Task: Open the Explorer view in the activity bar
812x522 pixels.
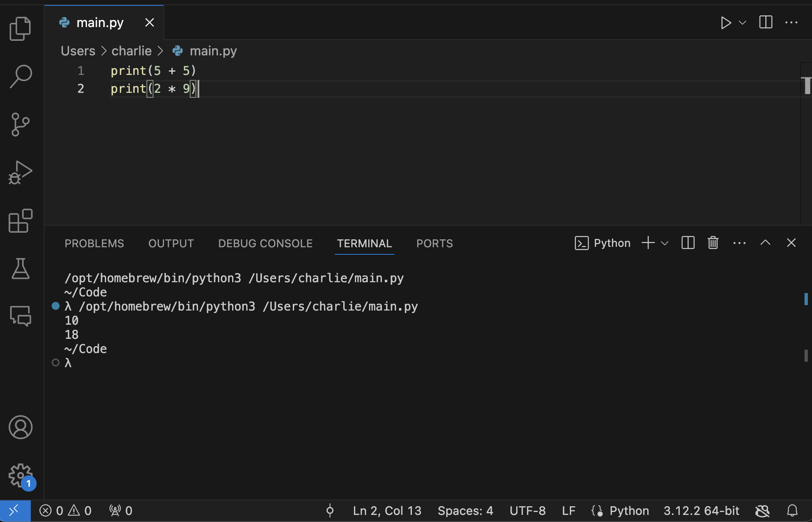Action: coord(20,28)
